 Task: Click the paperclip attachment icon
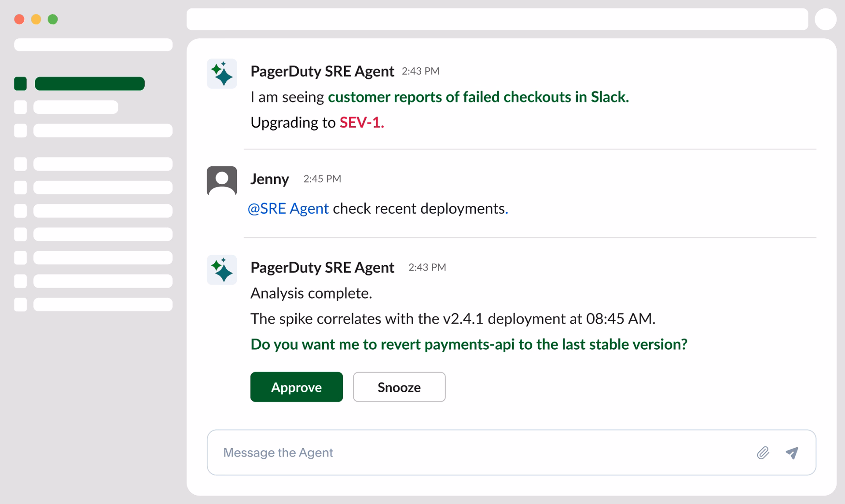point(764,453)
